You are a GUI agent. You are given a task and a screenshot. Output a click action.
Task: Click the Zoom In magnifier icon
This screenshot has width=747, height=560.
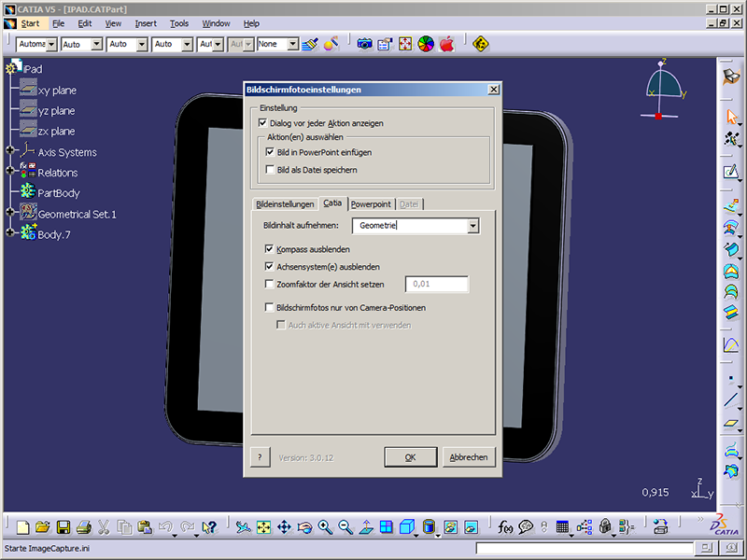[x=325, y=526]
